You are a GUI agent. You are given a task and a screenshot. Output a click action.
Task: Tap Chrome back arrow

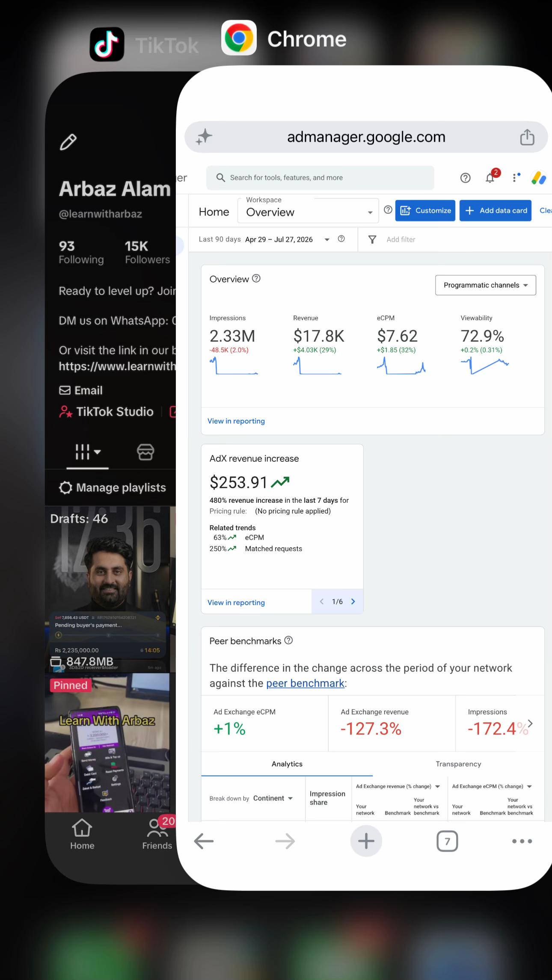[x=204, y=841]
